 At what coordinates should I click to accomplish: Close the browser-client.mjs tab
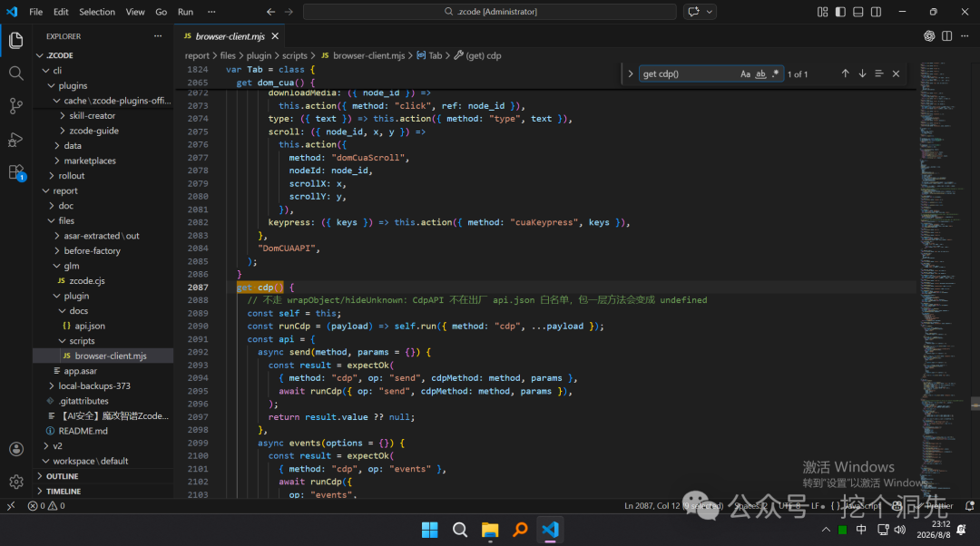(x=275, y=36)
